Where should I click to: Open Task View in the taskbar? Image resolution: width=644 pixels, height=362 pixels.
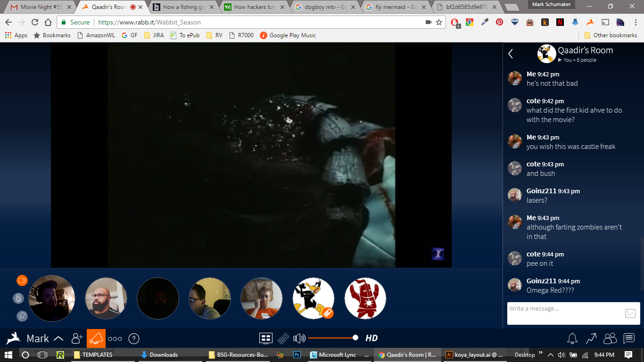(x=42, y=355)
